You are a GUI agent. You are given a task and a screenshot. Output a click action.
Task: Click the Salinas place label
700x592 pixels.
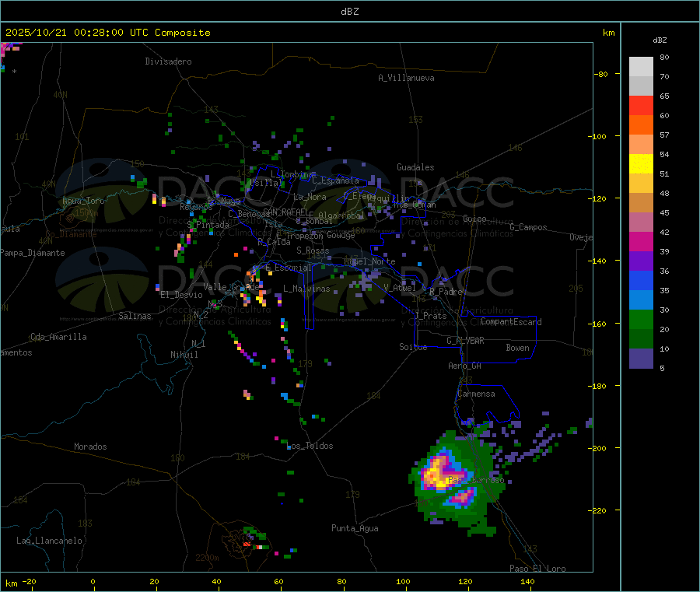(x=135, y=316)
